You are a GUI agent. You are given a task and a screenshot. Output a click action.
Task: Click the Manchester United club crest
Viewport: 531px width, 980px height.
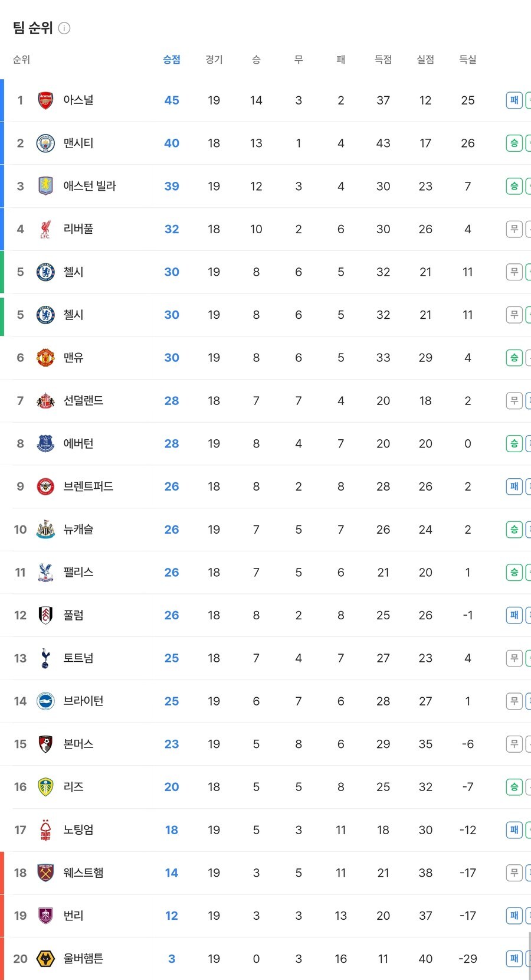(x=44, y=358)
